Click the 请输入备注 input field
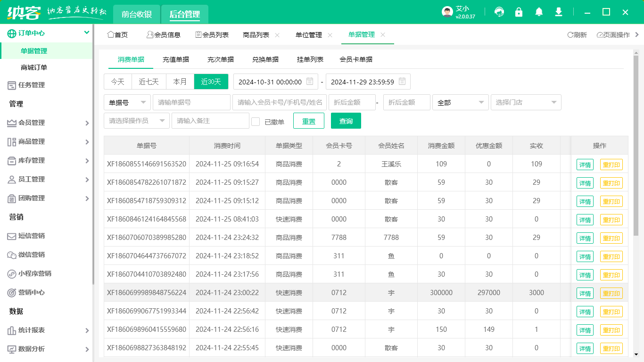The image size is (644, 362). coord(210,121)
